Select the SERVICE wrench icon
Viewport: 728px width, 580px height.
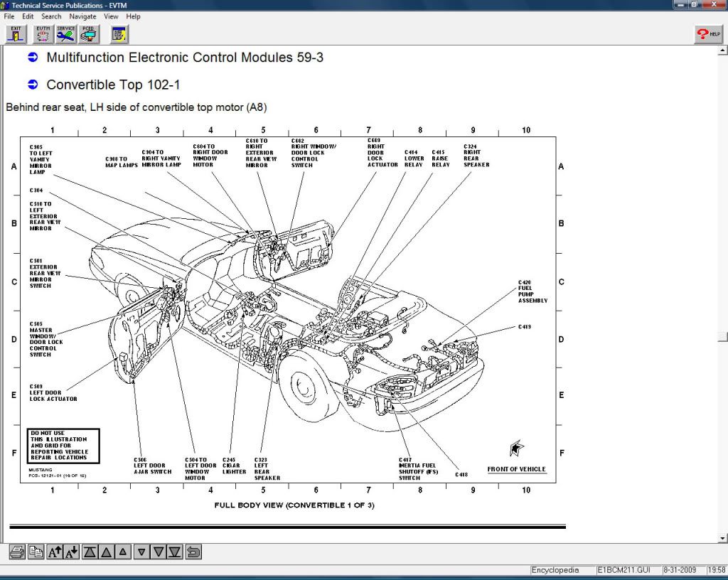point(65,33)
